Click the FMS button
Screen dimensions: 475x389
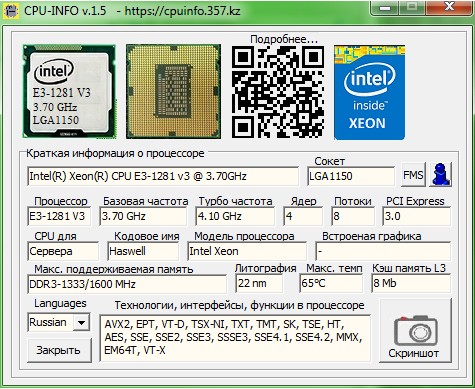coord(413,175)
